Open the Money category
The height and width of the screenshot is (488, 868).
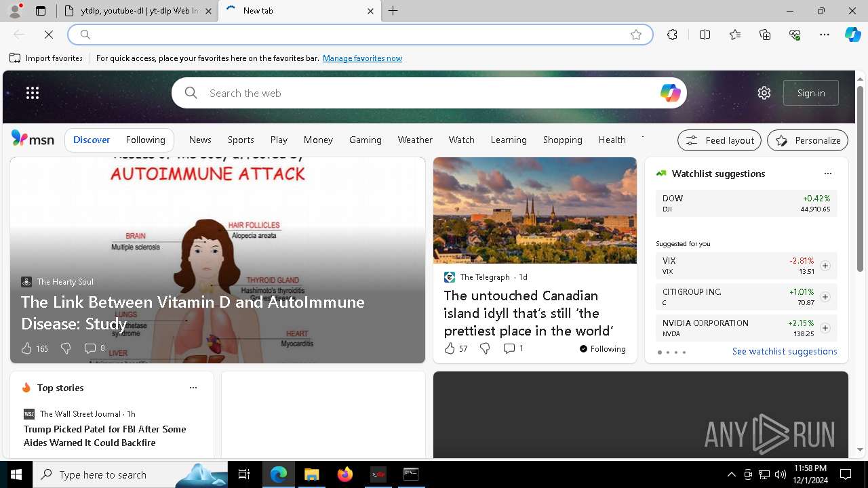click(x=318, y=140)
